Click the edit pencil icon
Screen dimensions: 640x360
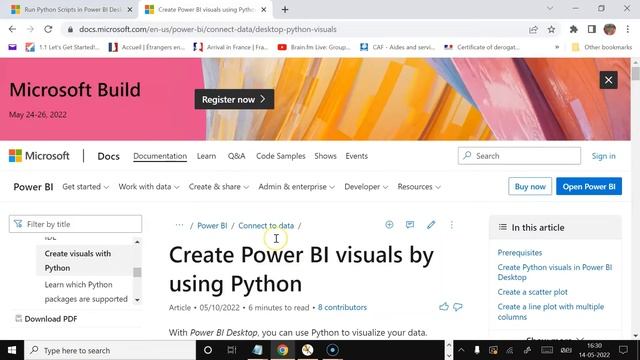point(431,224)
